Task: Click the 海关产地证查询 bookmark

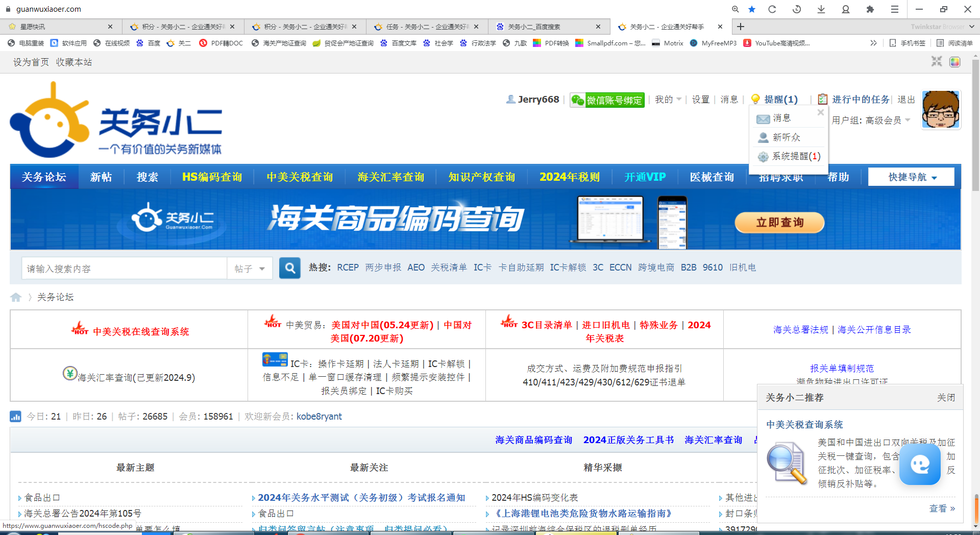Action: pos(279,43)
